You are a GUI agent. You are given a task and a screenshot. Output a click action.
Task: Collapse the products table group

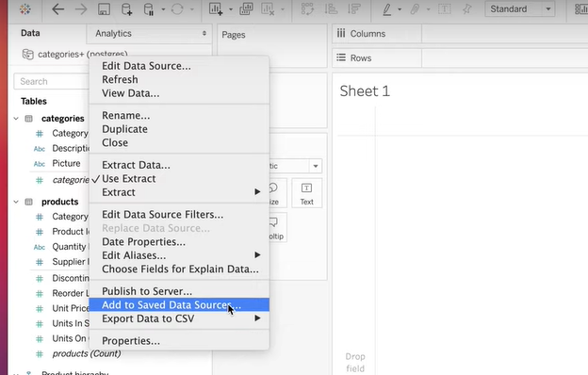[16, 202]
